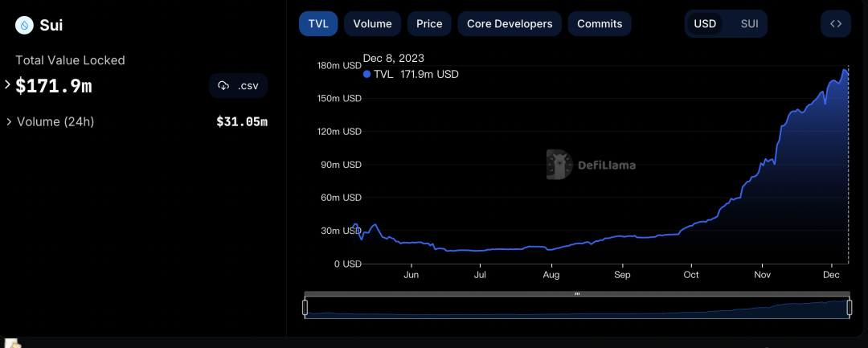The image size is (868, 348).
Task: Click the Sep label on x-axis
Action: point(623,275)
